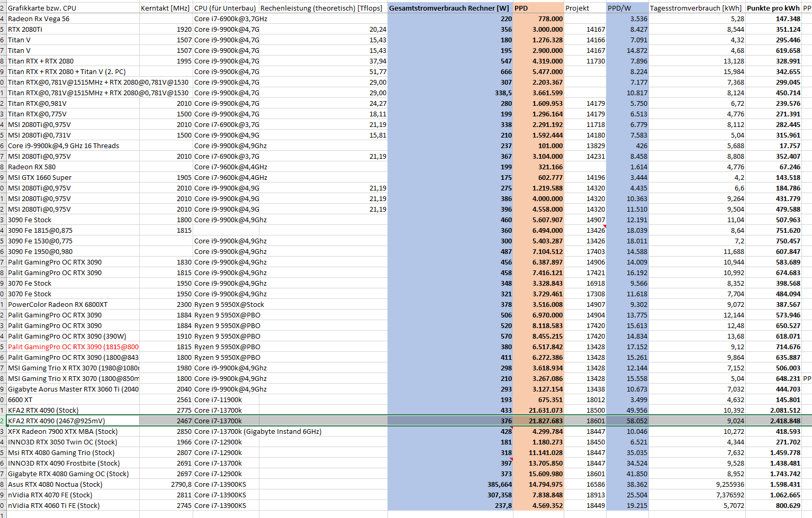Click 'Gesamtstromverbrauch Rechner [W]' header cell

click(x=450, y=8)
